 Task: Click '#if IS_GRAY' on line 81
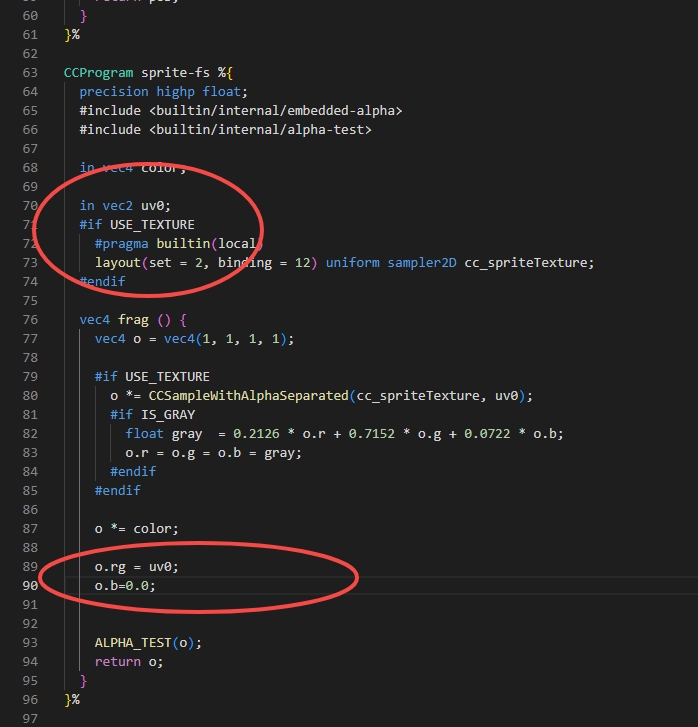(153, 415)
